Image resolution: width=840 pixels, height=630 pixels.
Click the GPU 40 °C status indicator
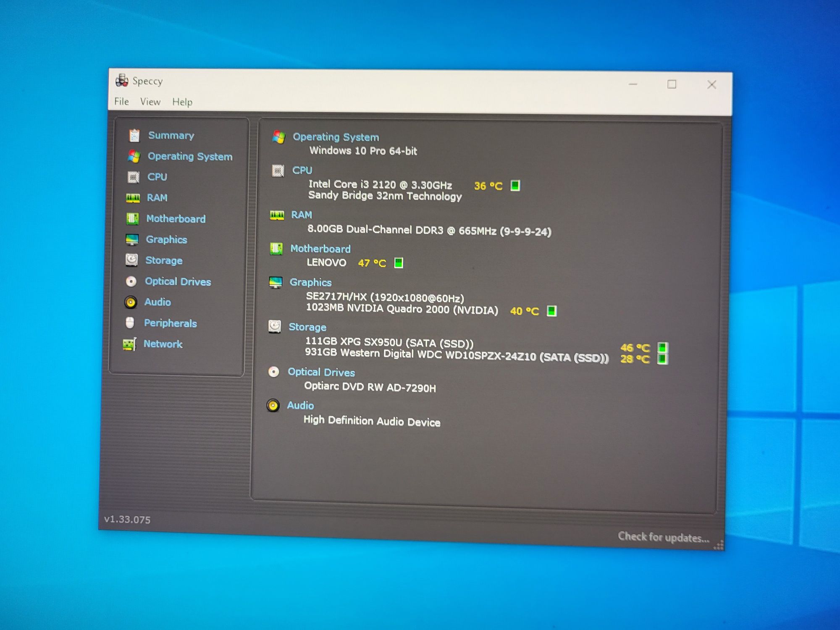pyautogui.click(x=552, y=311)
